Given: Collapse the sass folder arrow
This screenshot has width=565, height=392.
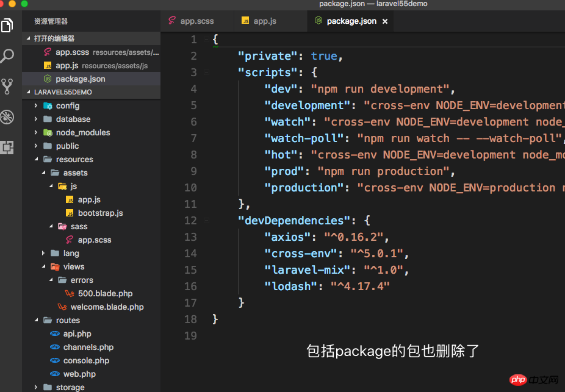Looking at the screenshot, I should click(x=51, y=226).
